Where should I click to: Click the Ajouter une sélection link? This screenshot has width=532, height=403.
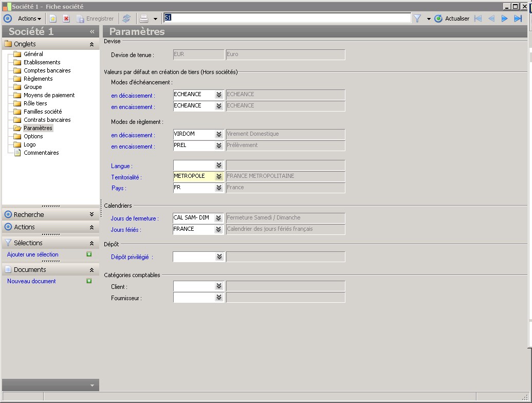[33, 254]
